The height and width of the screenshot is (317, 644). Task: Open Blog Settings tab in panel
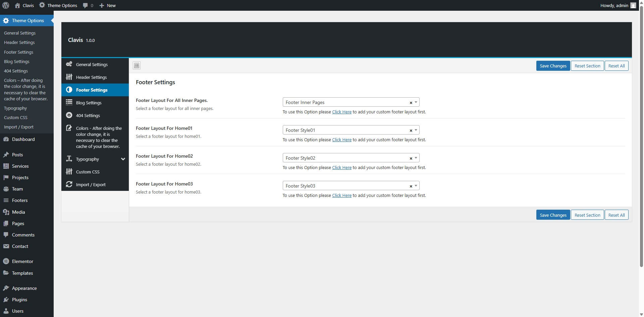tap(89, 103)
